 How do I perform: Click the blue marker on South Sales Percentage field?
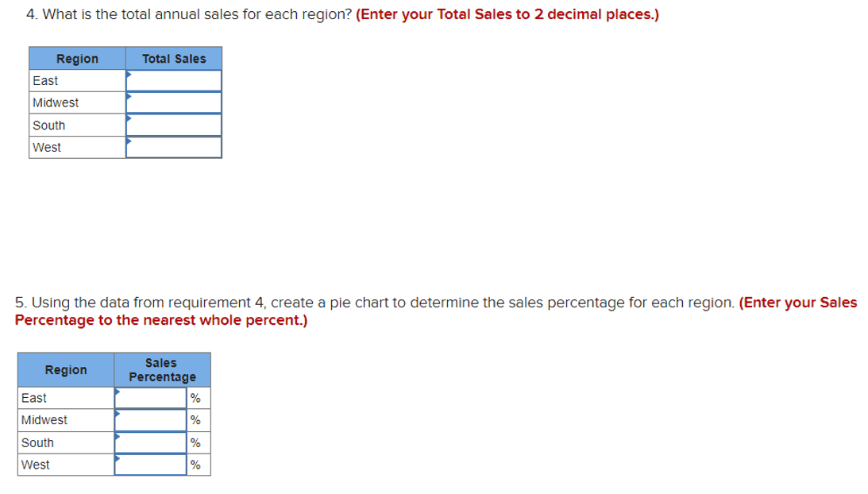click(118, 438)
